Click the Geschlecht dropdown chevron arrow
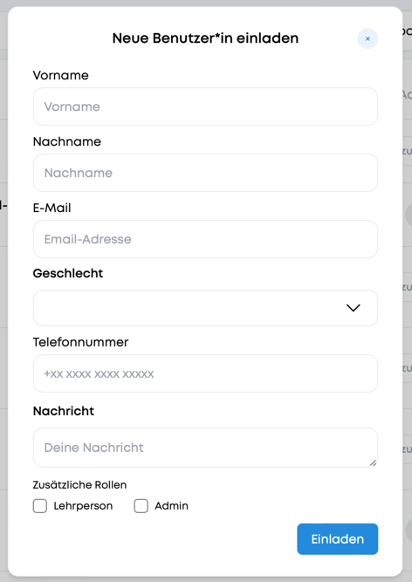The image size is (412, 582). pos(353,308)
